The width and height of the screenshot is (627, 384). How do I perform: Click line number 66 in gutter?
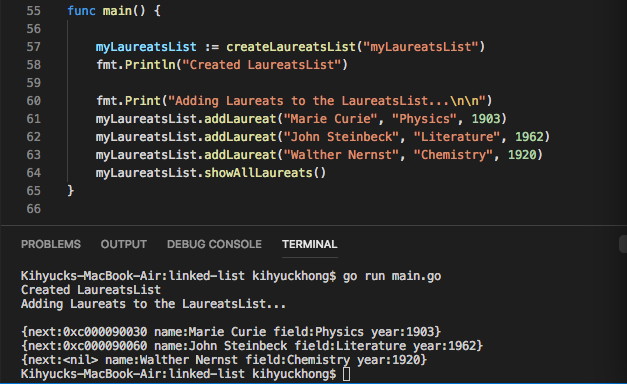34,209
